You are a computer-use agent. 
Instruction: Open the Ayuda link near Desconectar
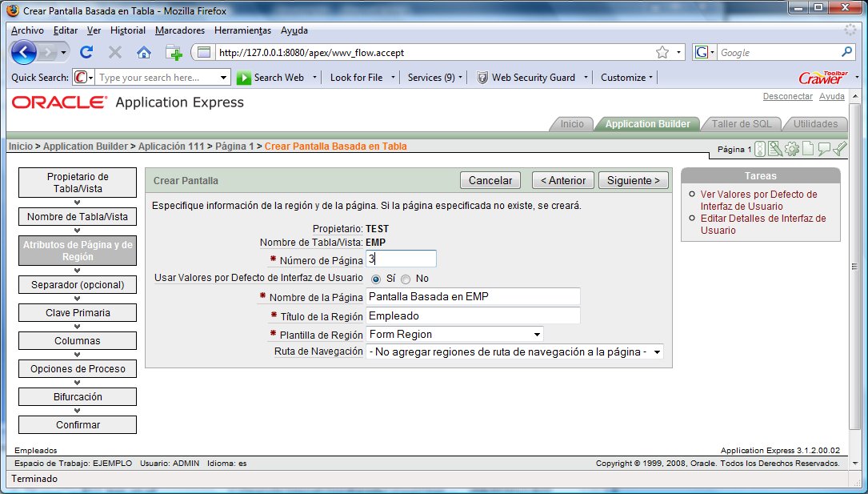[832, 96]
